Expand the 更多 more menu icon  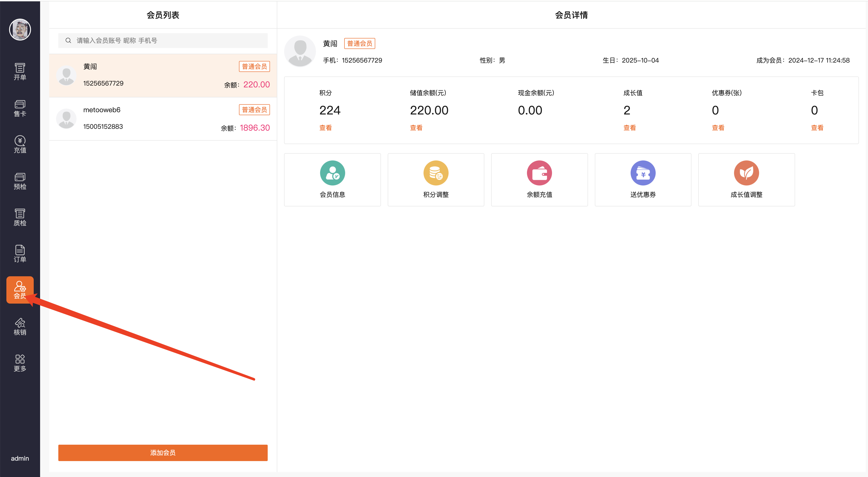point(20,363)
